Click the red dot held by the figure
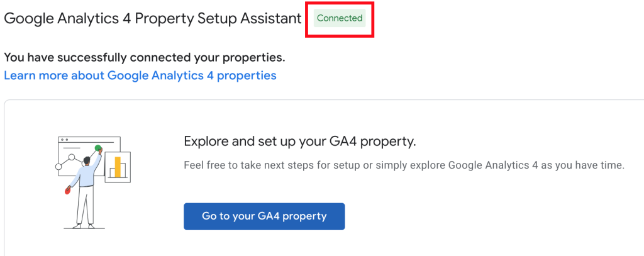Viewport: 644px width, 256px height. tap(68, 190)
